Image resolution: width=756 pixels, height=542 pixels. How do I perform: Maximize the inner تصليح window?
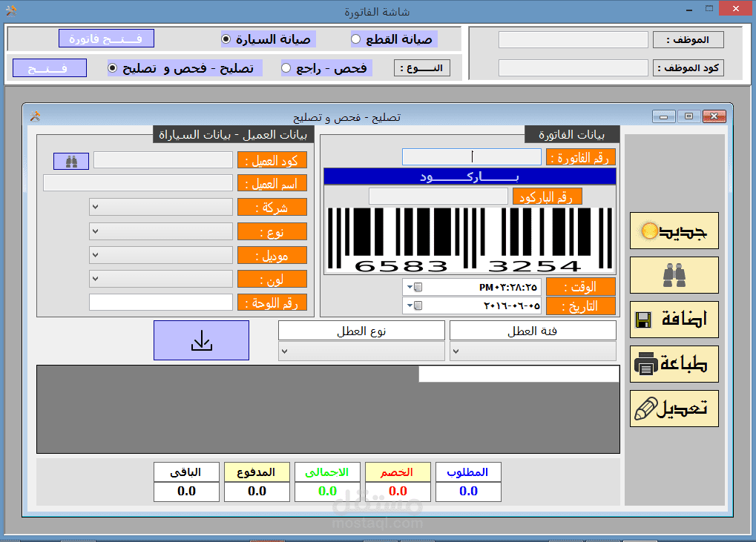[689, 116]
